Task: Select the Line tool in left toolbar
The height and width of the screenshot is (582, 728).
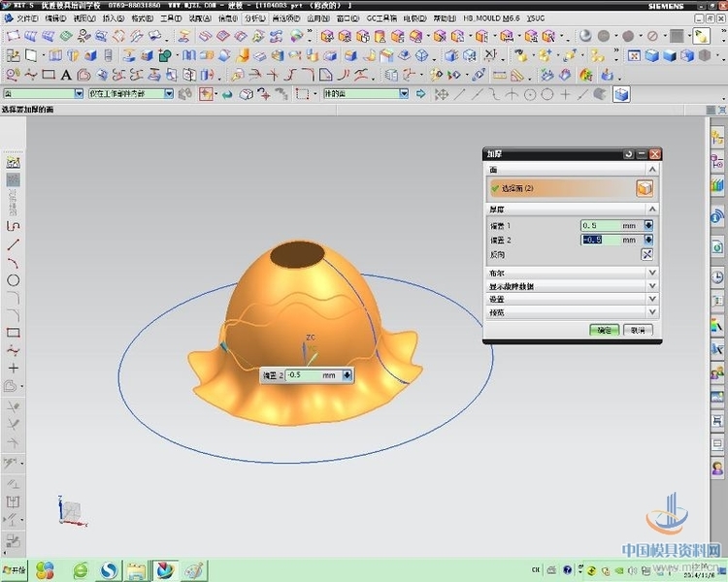Action: (14, 243)
